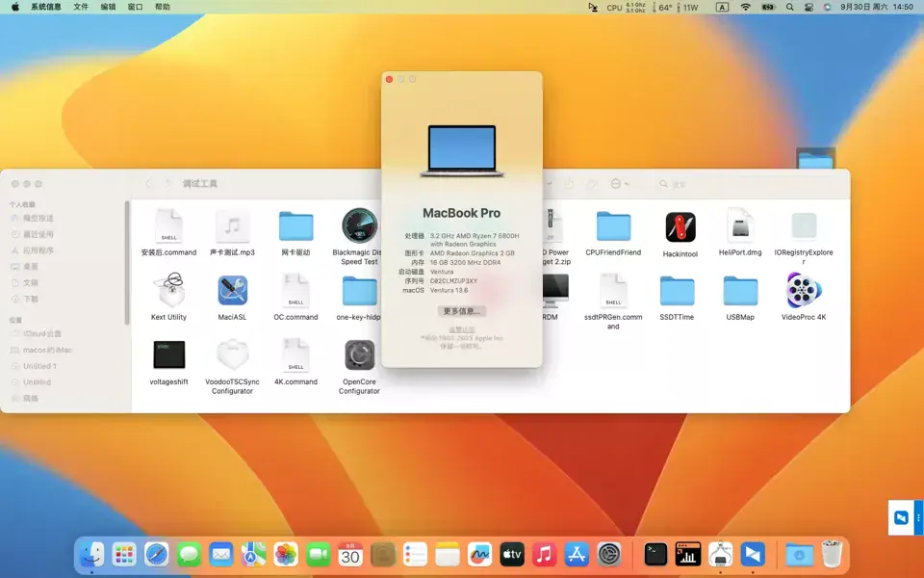Select the SSDTTime folder

(677, 291)
